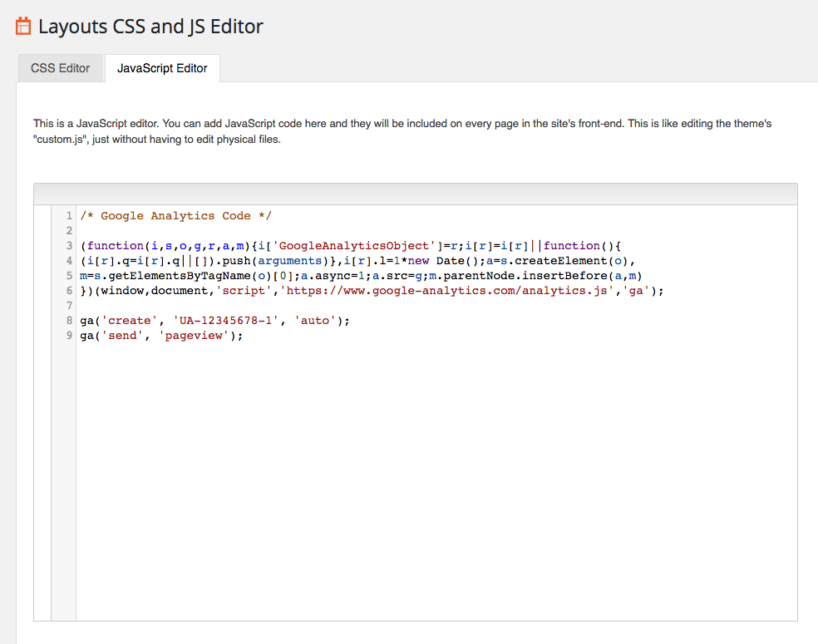Click the 'arguments' keyword on line 4
Image resolution: width=818 pixels, height=644 pixels.
pyautogui.click(x=289, y=261)
